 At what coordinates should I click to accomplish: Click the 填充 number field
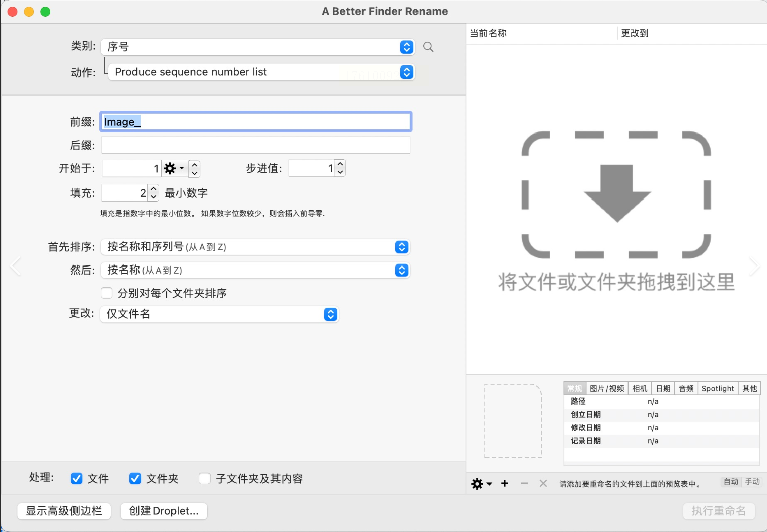pos(124,192)
